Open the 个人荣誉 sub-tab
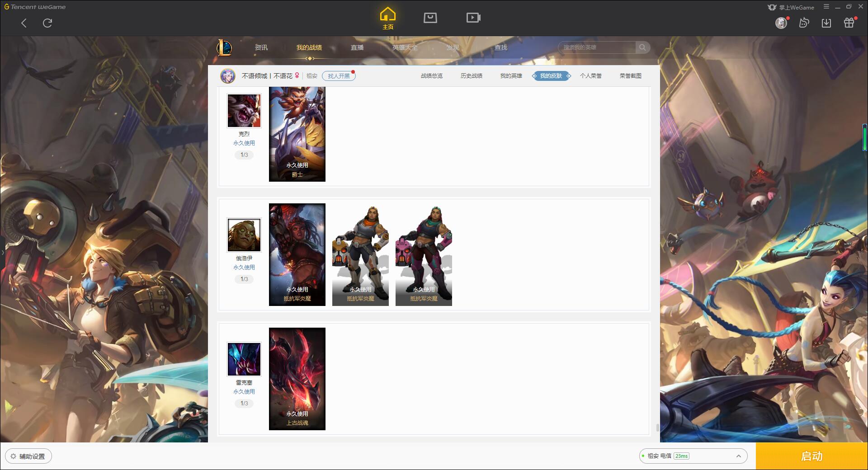The image size is (868, 470). point(591,76)
